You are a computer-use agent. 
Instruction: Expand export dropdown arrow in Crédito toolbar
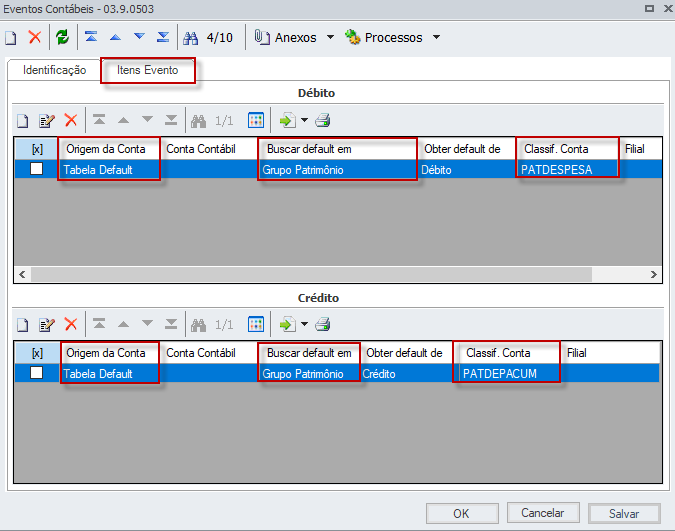pyautogui.click(x=304, y=324)
